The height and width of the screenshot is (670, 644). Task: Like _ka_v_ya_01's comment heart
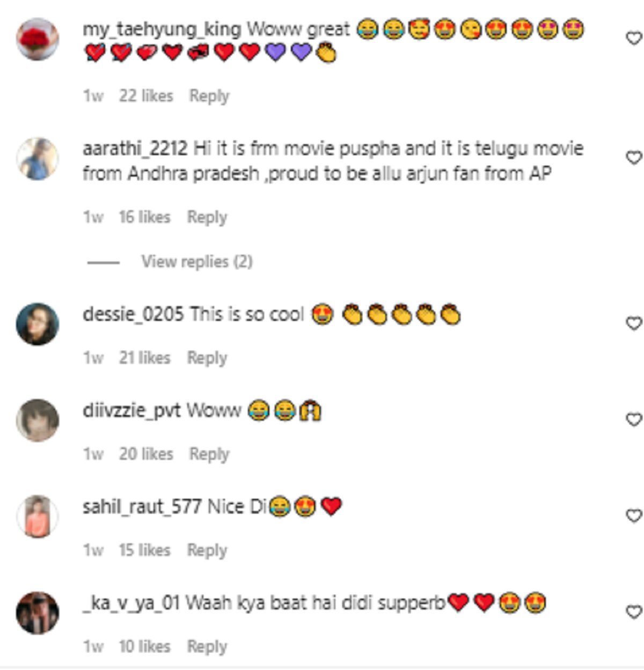[634, 612]
